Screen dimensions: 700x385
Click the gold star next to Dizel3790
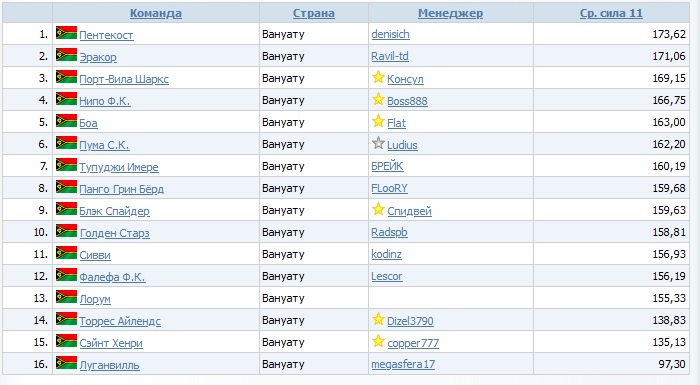click(378, 319)
